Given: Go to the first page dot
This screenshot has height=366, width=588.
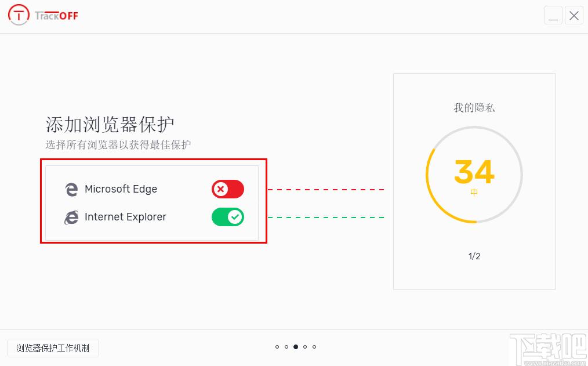Looking at the screenshot, I should 277,347.
